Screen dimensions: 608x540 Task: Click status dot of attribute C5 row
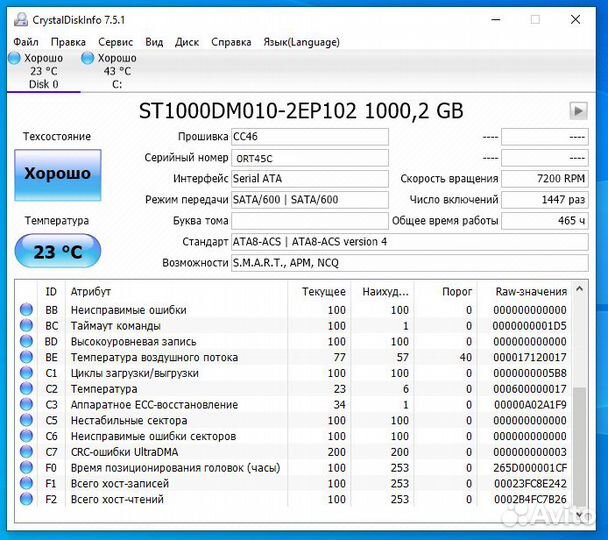click(x=26, y=420)
